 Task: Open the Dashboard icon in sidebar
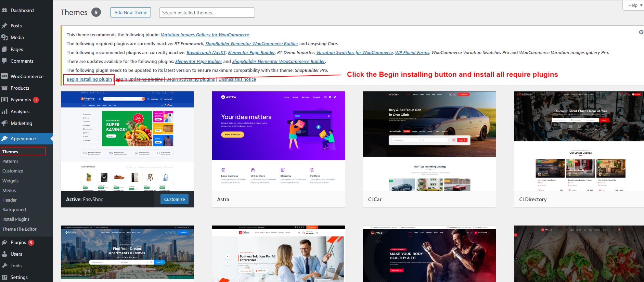(4, 10)
